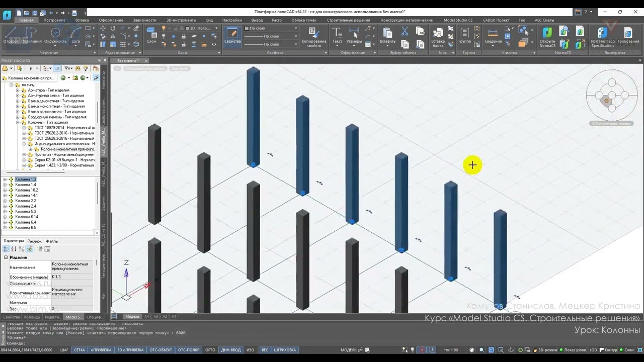Open the Вставка ribbon tab

click(82, 20)
